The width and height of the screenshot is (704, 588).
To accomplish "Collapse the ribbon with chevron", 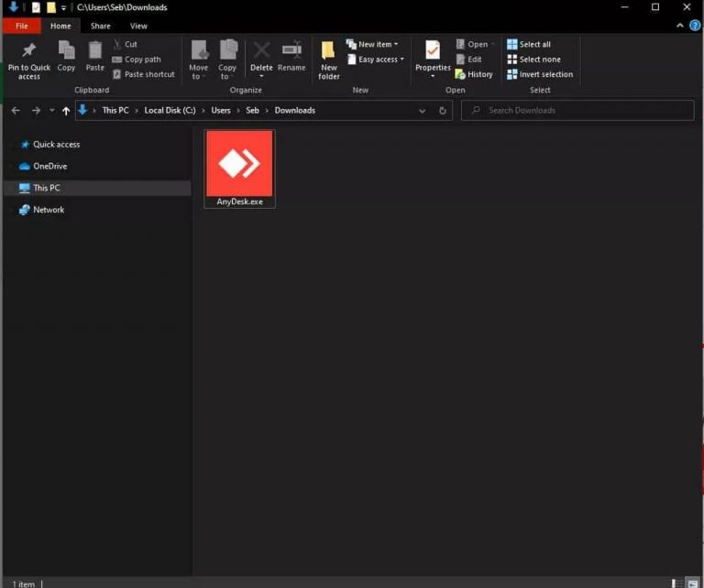I will tap(680, 26).
